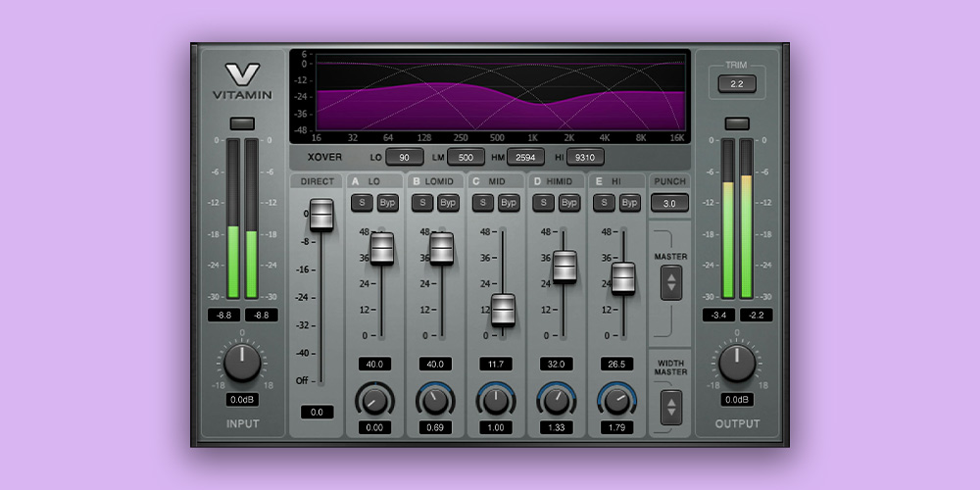Click the B LOMID band header

pyautogui.click(x=435, y=181)
